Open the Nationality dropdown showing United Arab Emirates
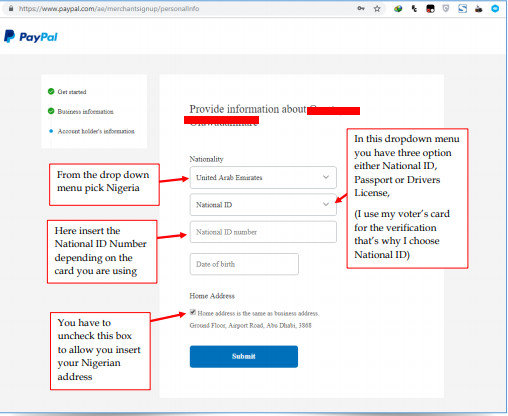 (x=263, y=177)
